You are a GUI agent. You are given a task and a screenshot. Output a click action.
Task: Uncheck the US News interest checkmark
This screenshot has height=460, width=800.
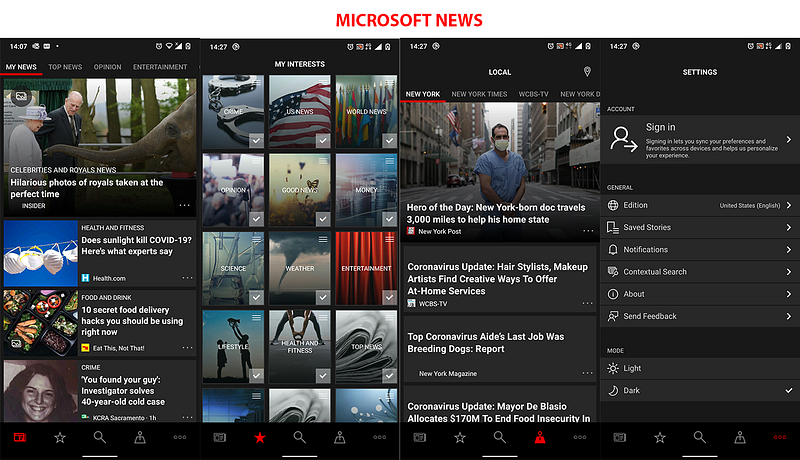pyautogui.click(x=323, y=140)
